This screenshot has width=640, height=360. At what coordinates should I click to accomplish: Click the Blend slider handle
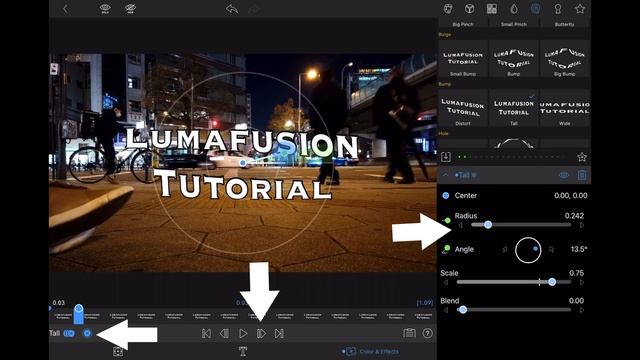[462, 309]
